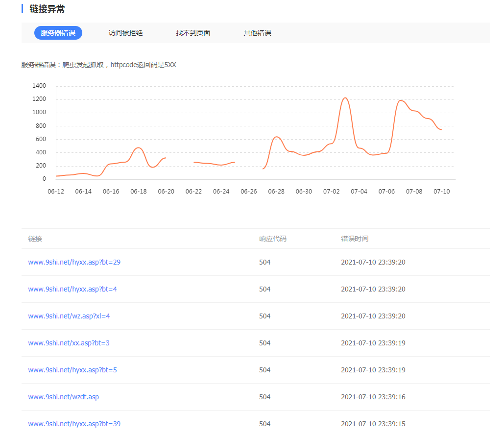Switch to the 其他错误 tab
Screen dimensions: 504x437
(x=257, y=33)
